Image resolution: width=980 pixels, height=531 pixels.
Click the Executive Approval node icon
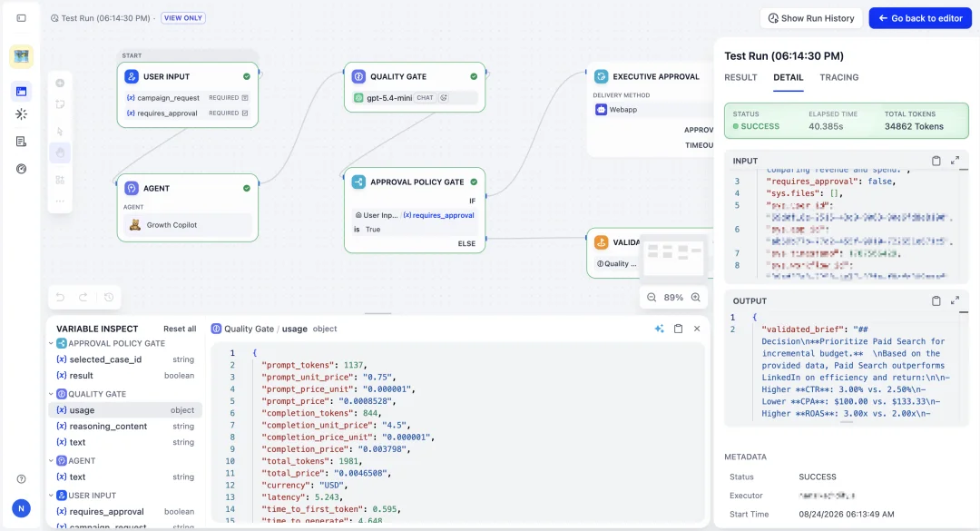pos(601,76)
